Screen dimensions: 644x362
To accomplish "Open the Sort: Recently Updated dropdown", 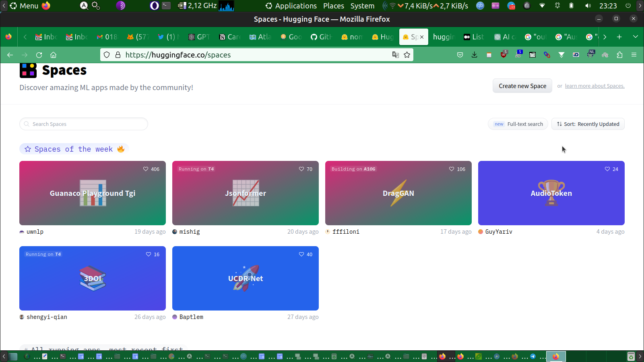I will pos(588,124).
